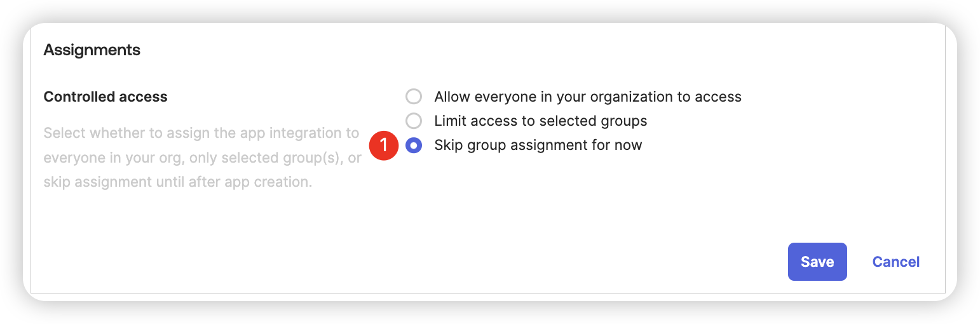Click the description line starting "Select whether to assign"
The image size is (980, 324).
click(201, 134)
